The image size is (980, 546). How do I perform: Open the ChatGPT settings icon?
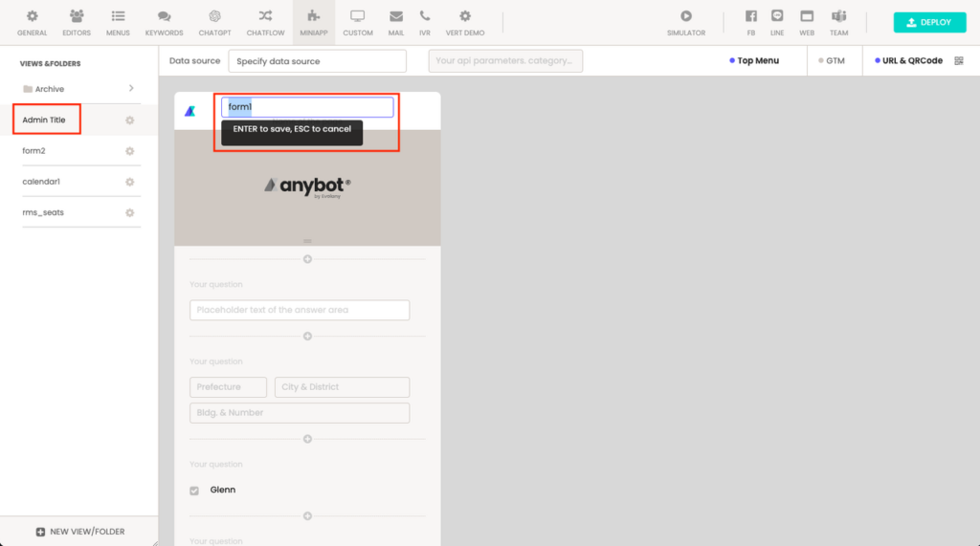point(214,16)
